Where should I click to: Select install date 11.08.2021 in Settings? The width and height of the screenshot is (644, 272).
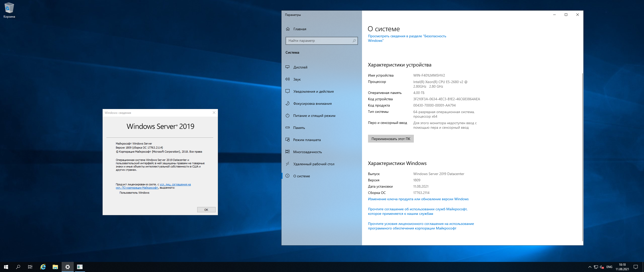(x=421, y=186)
